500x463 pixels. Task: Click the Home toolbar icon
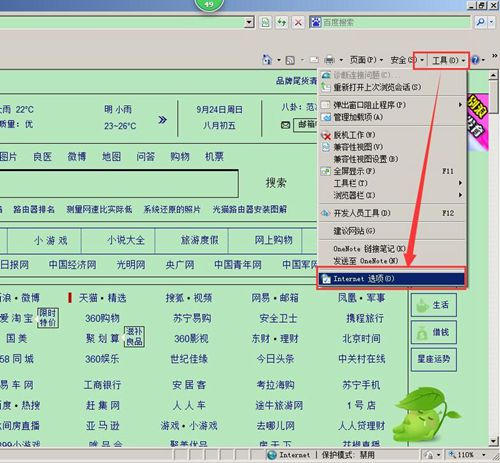(x=267, y=60)
